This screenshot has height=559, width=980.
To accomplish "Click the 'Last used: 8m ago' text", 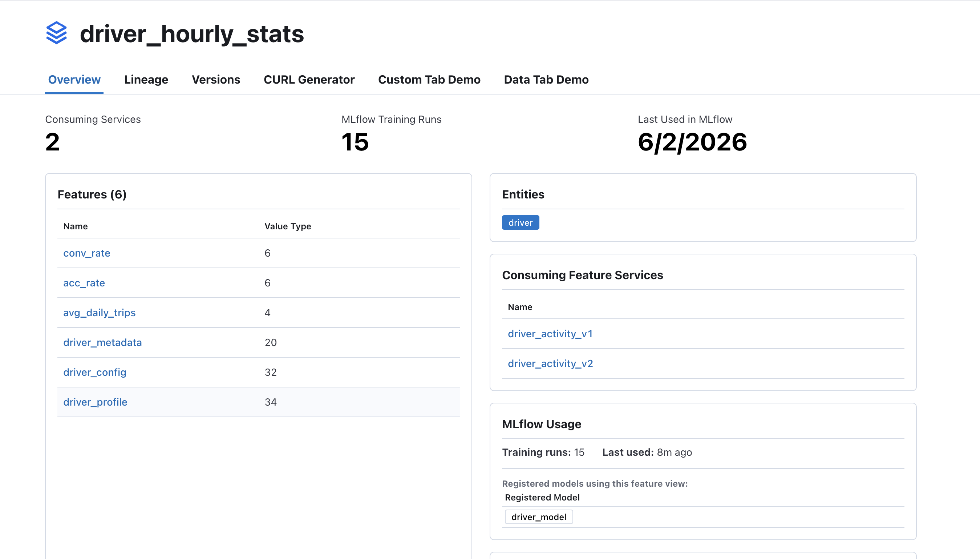I will pos(647,452).
